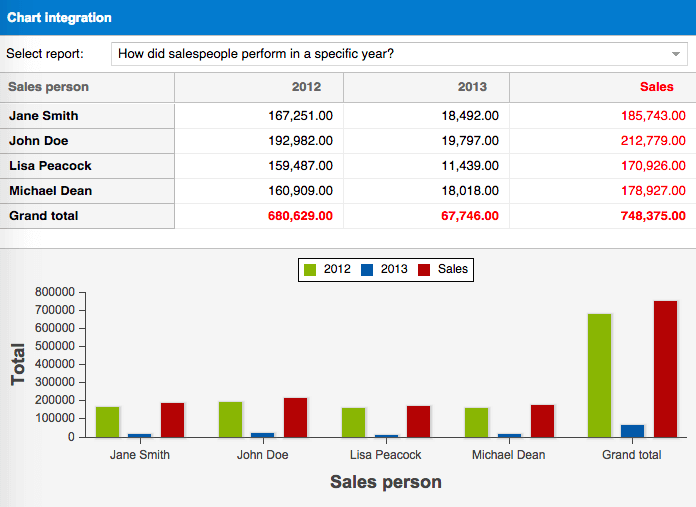Click the Total y-axis title

[18, 364]
